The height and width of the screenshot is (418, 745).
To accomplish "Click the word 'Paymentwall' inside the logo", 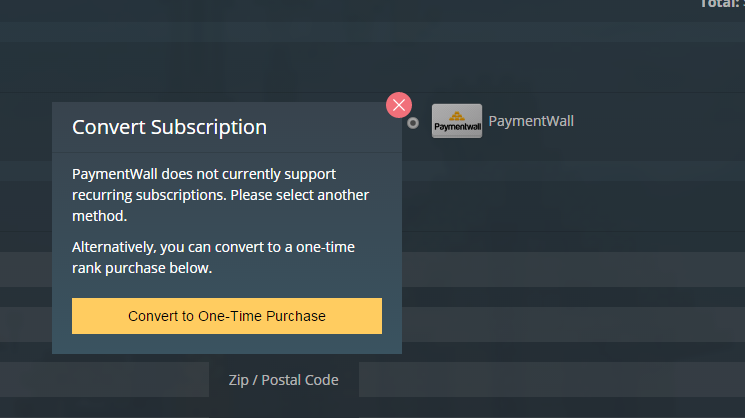I will pos(456,128).
